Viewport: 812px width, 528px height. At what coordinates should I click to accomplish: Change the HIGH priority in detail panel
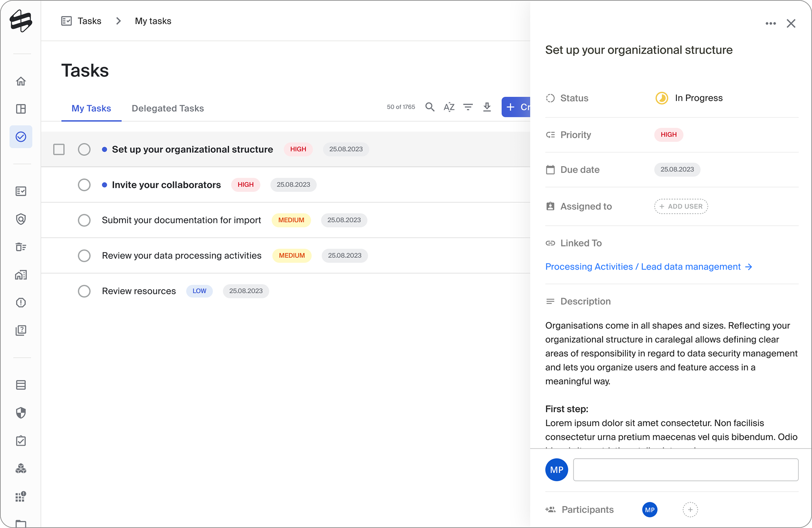click(668, 135)
